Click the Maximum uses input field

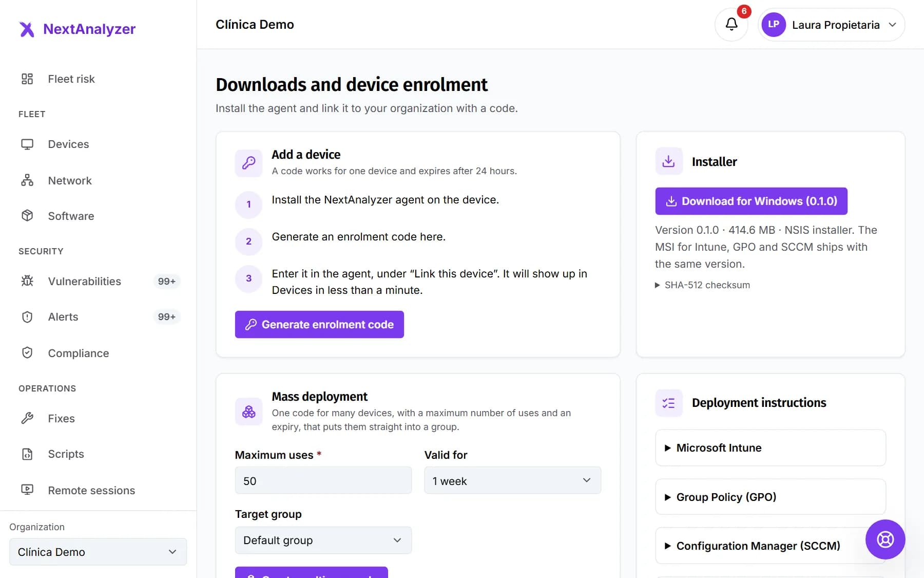pyautogui.click(x=323, y=481)
